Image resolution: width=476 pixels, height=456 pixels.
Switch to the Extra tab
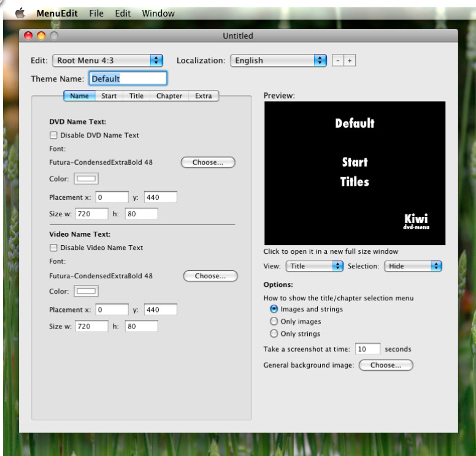[204, 96]
